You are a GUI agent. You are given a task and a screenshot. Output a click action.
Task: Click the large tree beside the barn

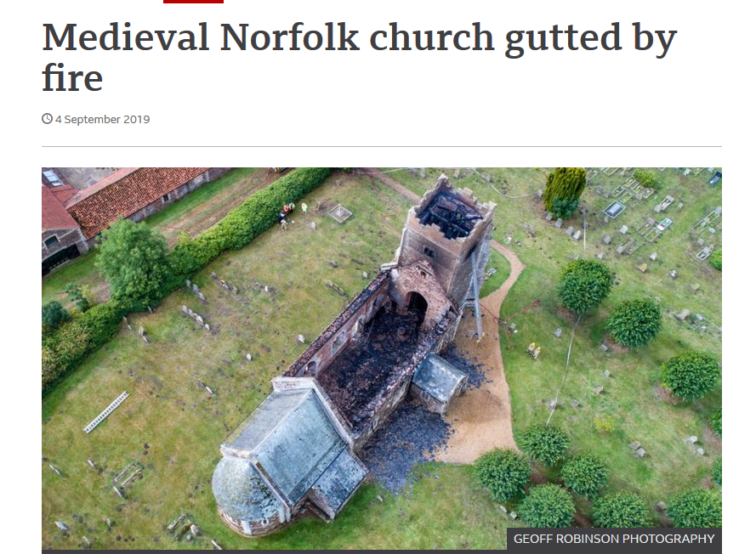point(133,264)
